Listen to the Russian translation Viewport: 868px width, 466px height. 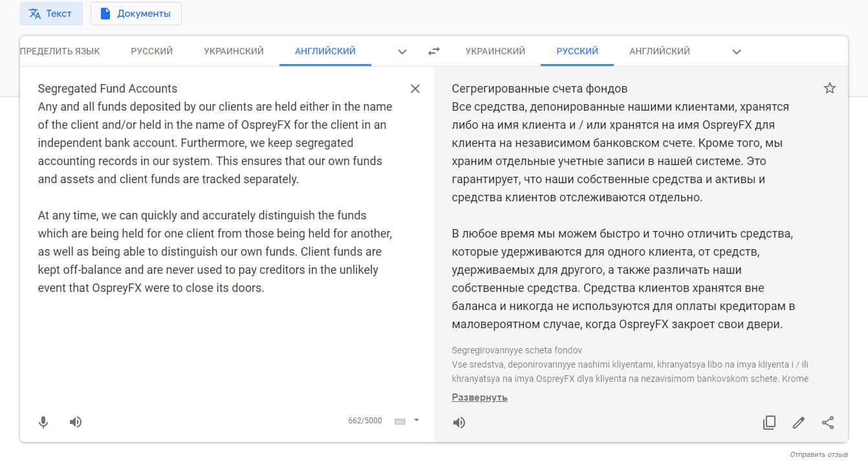(459, 423)
